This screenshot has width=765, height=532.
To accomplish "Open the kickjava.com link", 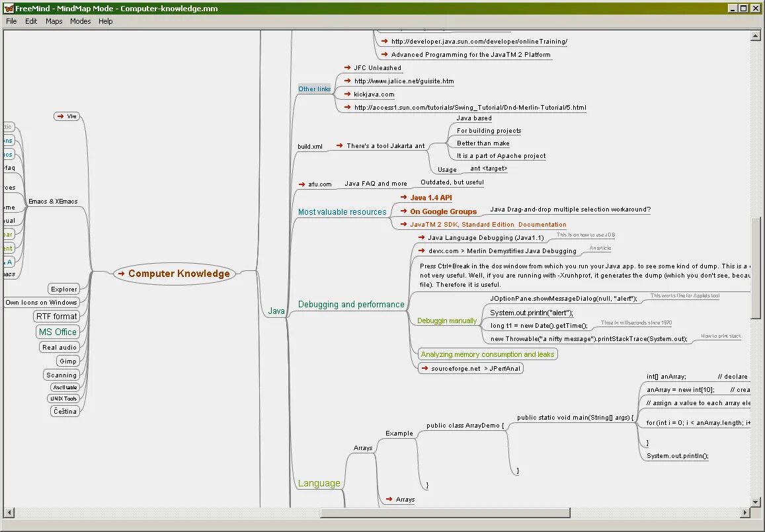I will [x=374, y=95].
